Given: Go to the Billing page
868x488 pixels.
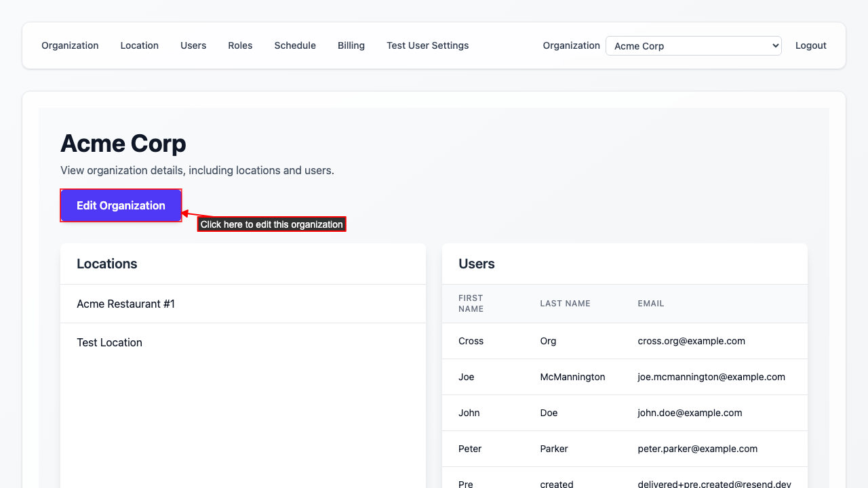Looking at the screenshot, I should [351, 45].
